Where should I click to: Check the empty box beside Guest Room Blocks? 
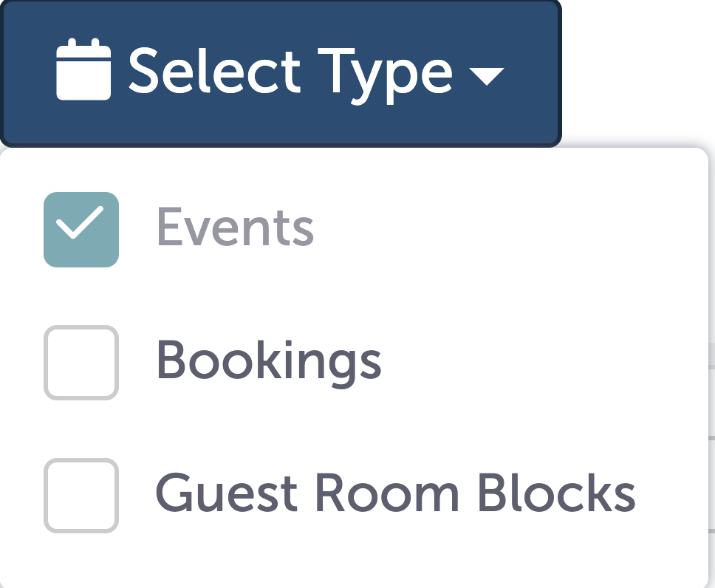click(81, 495)
